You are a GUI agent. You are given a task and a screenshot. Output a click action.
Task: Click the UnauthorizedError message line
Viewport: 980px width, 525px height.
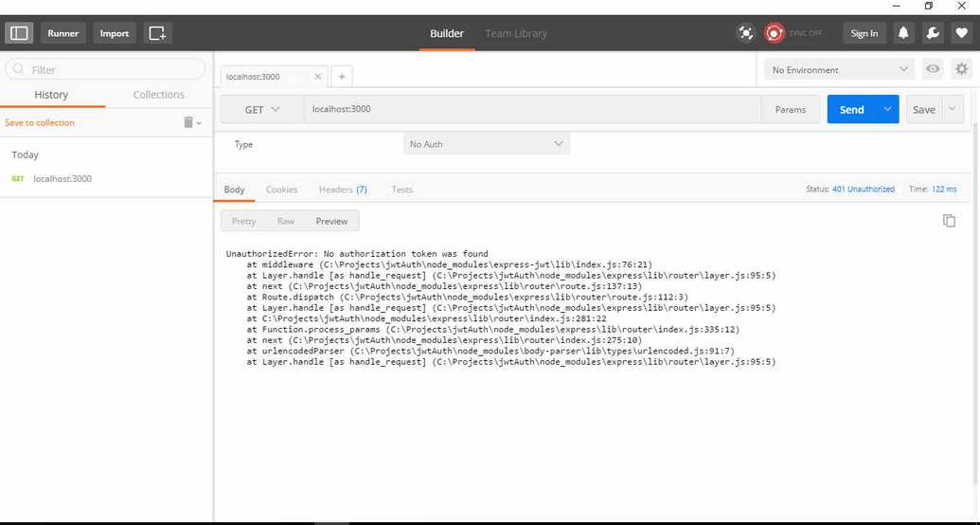pos(357,253)
